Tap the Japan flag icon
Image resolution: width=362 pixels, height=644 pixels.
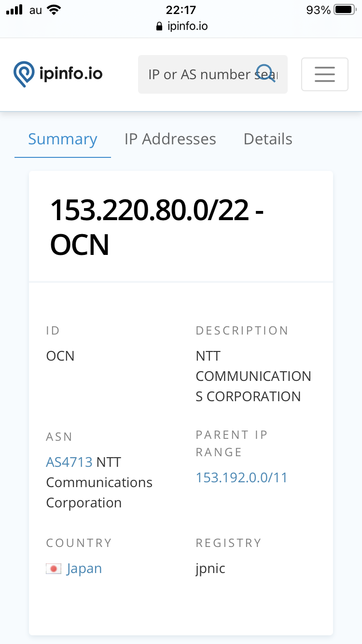(54, 569)
